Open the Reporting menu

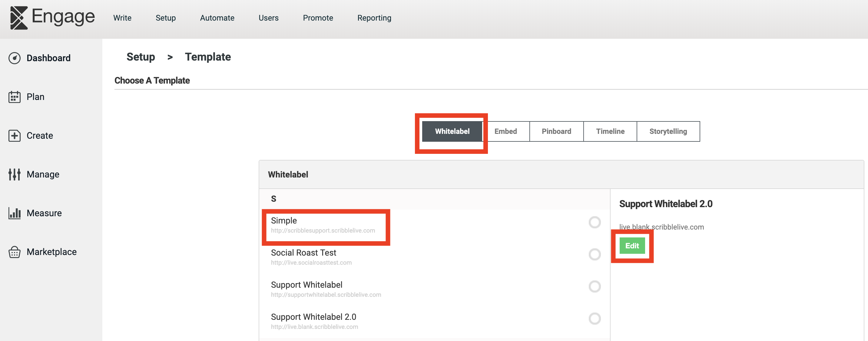(374, 18)
